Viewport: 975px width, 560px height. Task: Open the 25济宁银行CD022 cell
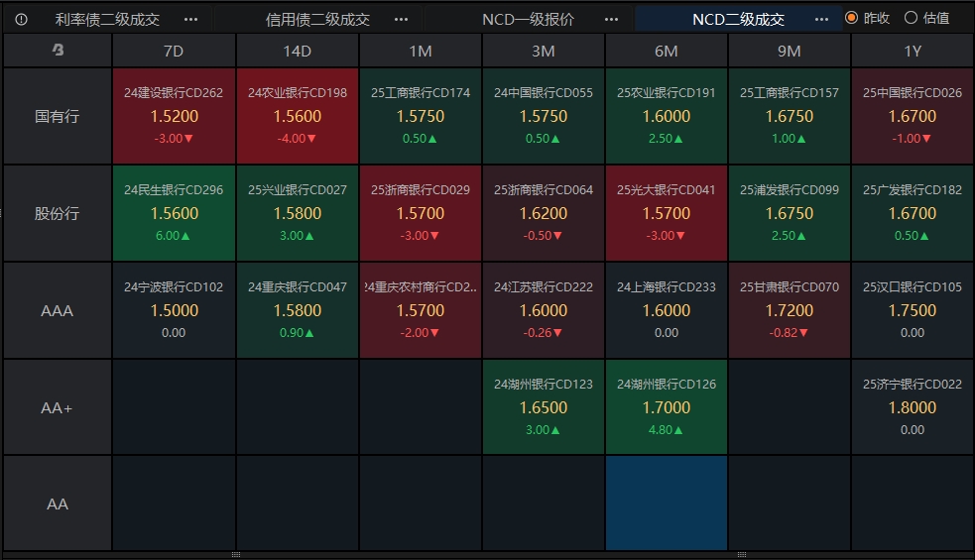(x=913, y=407)
